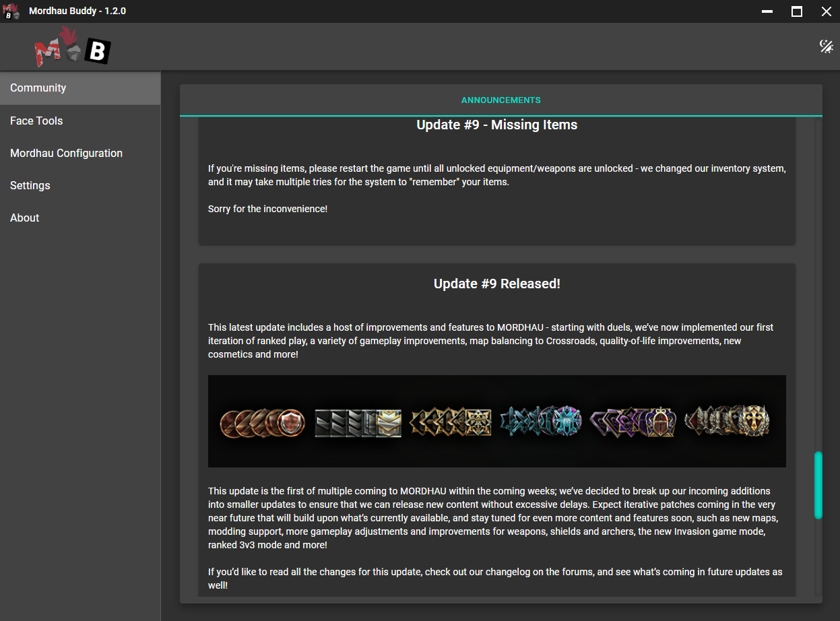Click the silver rank badges in banner
The height and width of the screenshot is (621, 840).
(358, 423)
